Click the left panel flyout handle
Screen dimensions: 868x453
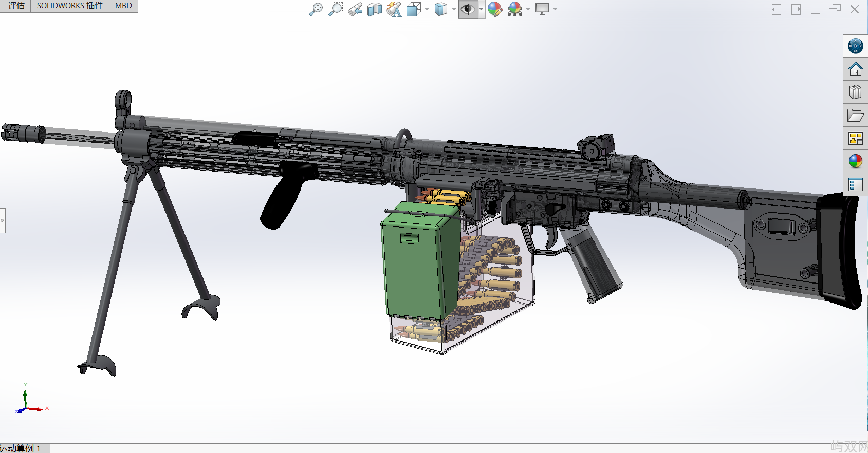click(x=3, y=220)
